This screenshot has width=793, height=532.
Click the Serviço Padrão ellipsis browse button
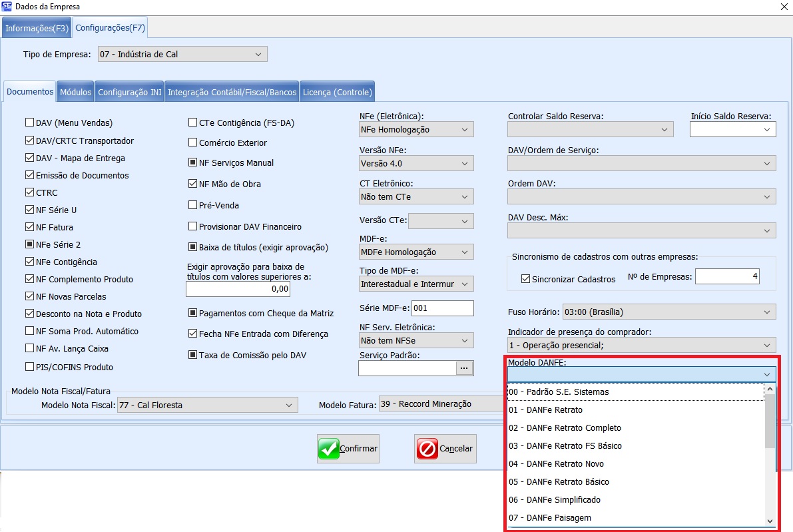464,368
